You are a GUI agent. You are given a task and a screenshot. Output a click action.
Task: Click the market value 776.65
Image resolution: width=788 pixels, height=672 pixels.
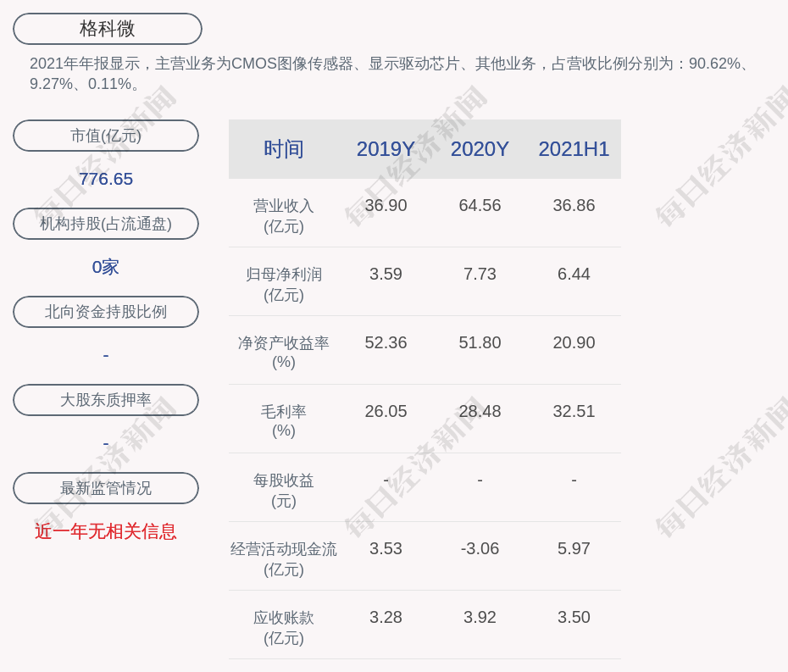[x=106, y=179]
